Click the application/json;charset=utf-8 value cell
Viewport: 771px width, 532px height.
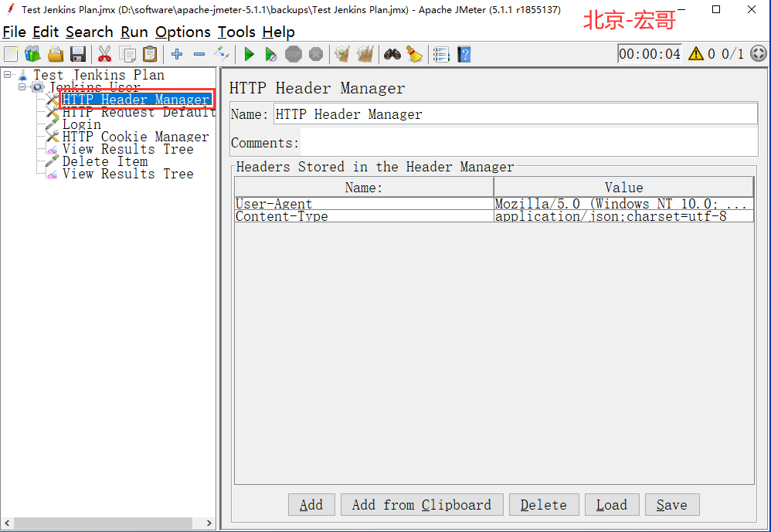(x=623, y=216)
